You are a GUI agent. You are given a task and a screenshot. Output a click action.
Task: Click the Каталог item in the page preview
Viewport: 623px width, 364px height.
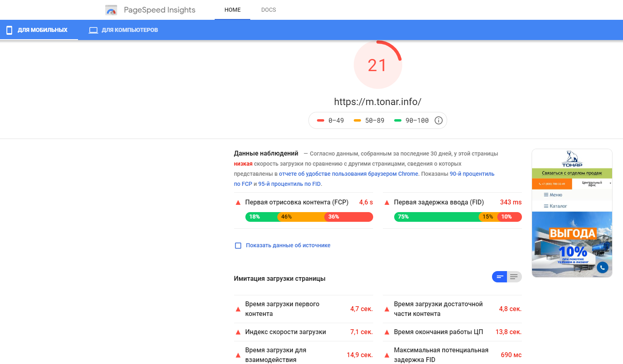[x=555, y=206]
